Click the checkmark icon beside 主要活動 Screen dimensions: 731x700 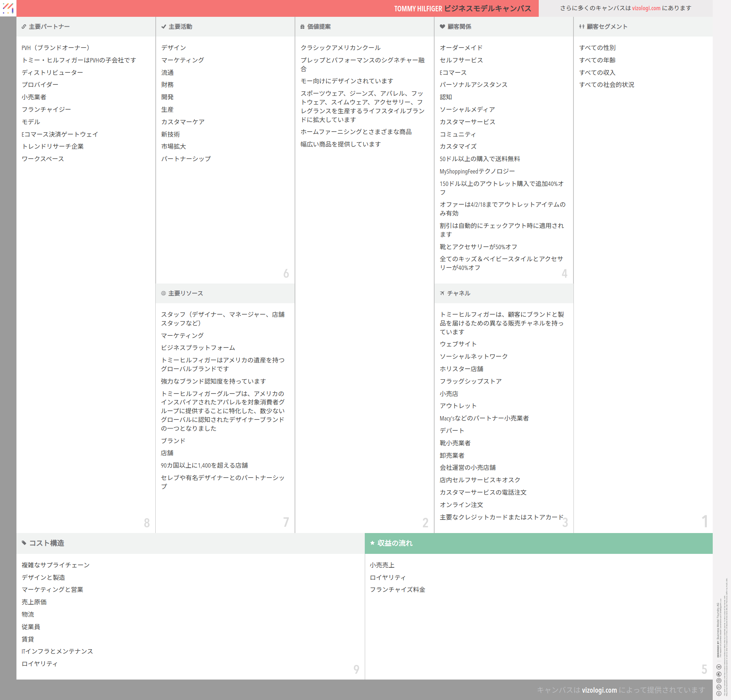(x=163, y=27)
